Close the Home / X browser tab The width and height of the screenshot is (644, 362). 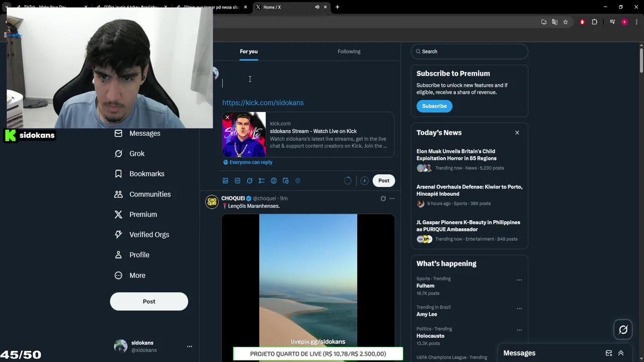point(325,7)
